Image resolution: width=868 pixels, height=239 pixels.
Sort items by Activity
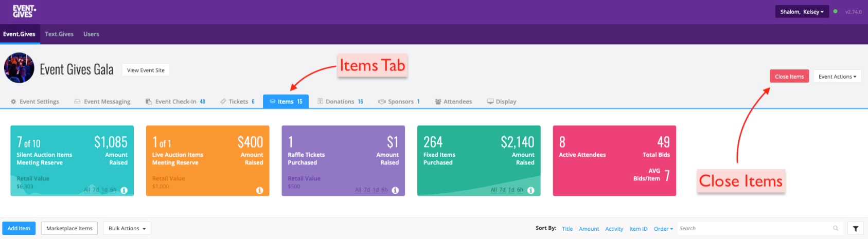(x=614, y=229)
